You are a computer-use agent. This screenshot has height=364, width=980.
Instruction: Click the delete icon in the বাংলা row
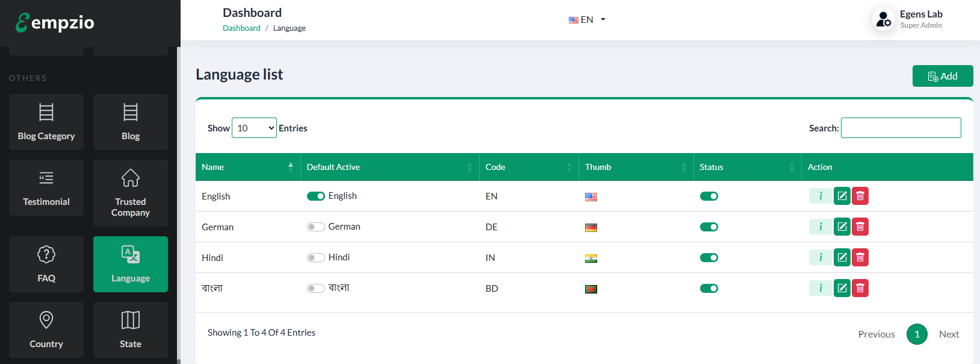coord(860,288)
